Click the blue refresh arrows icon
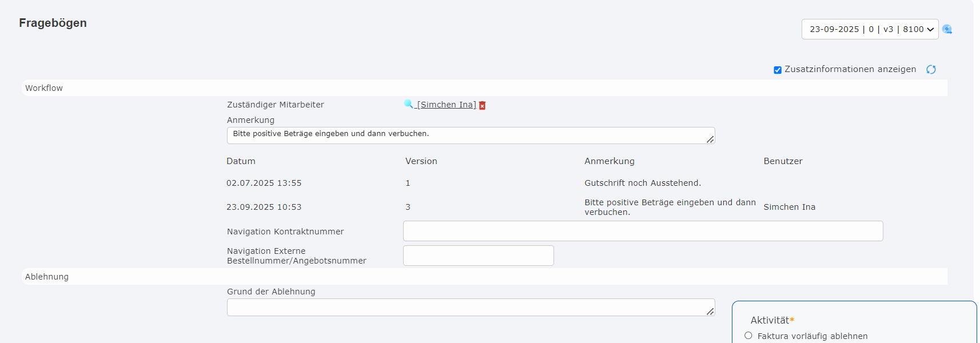The width and height of the screenshot is (980, 343). (931, 69)
